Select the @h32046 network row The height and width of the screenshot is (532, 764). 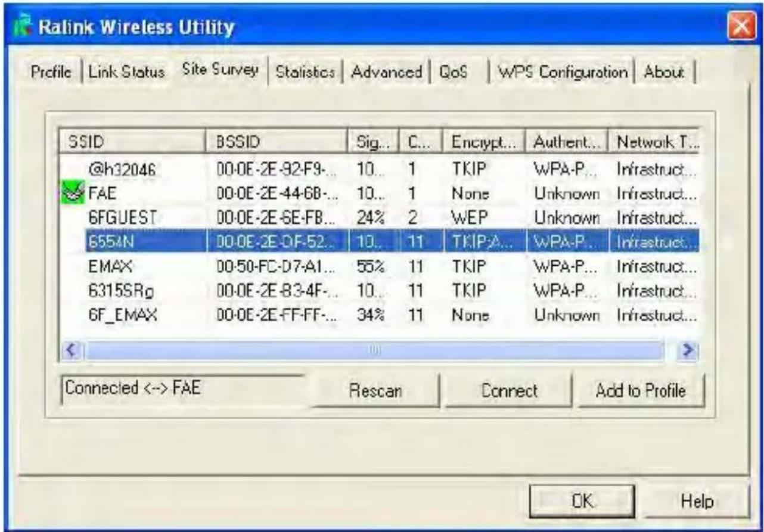tap(380, 170)
